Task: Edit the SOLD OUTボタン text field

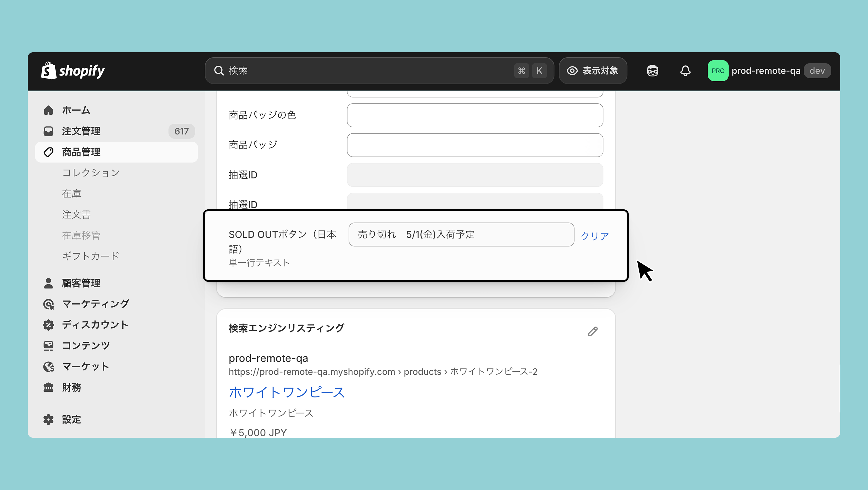Action: pos(461,234)
